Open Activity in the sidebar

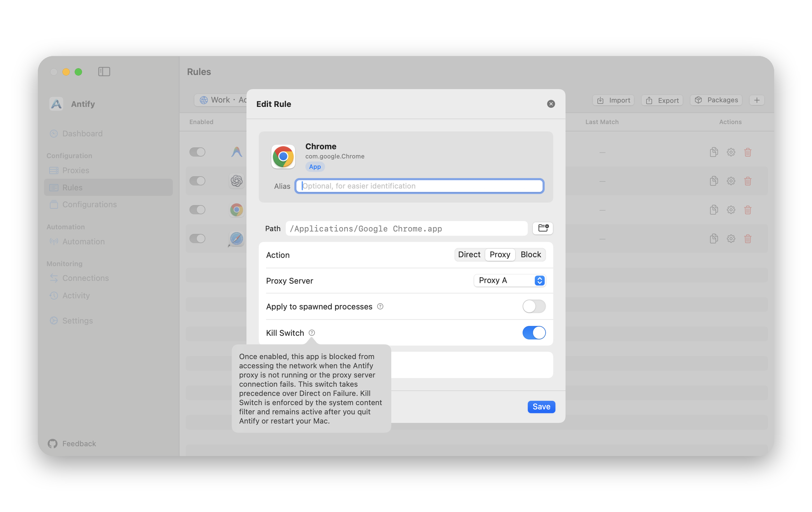point(108,296)
